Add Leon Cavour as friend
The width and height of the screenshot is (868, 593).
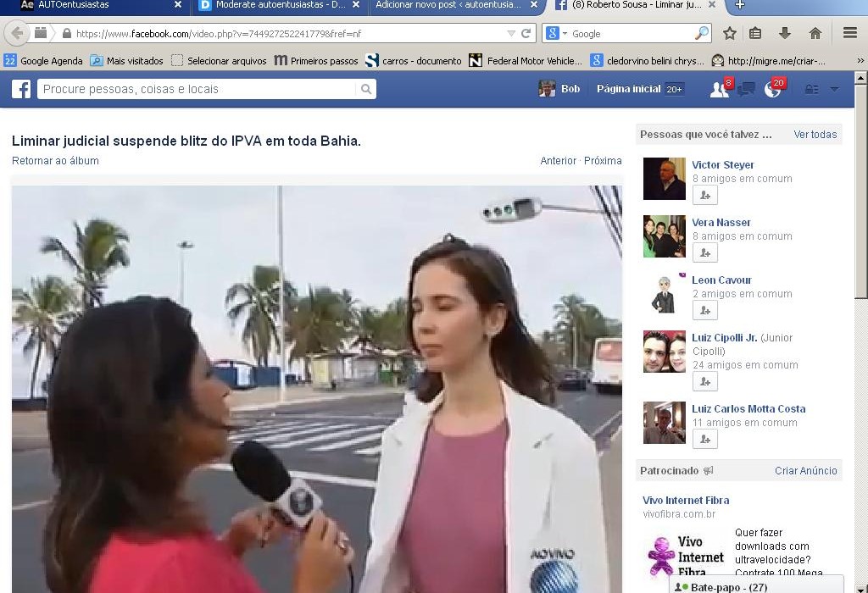[704, 310]
